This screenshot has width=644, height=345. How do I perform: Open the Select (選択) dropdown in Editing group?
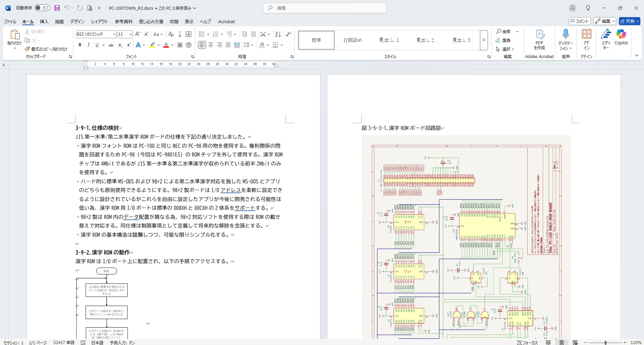[x=505, y=49]
